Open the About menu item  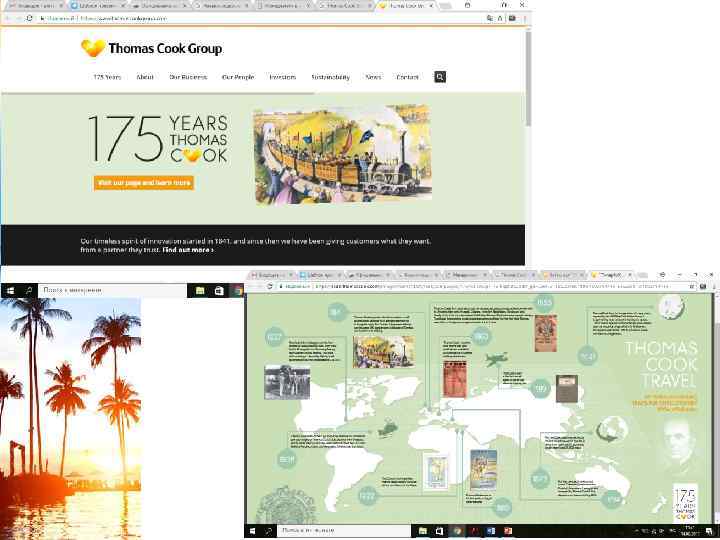(x=145, y=77)
